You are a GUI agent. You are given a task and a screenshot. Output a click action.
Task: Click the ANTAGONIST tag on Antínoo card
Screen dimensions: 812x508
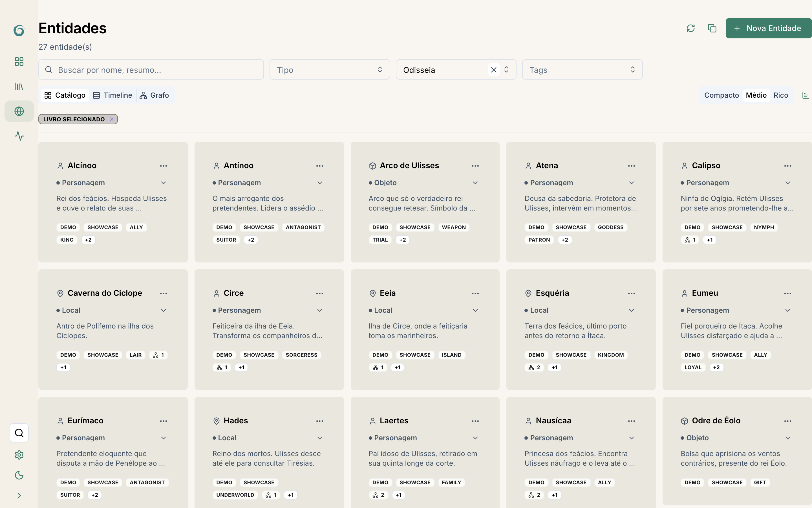(303, 227)
